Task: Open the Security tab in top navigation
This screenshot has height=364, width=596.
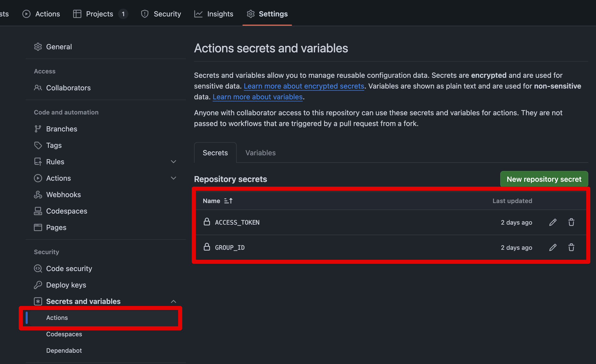Action: (x=161, y=14)
